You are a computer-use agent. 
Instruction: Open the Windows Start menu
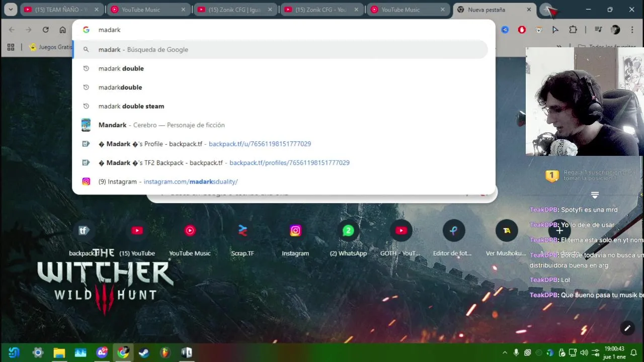point(14,352)
